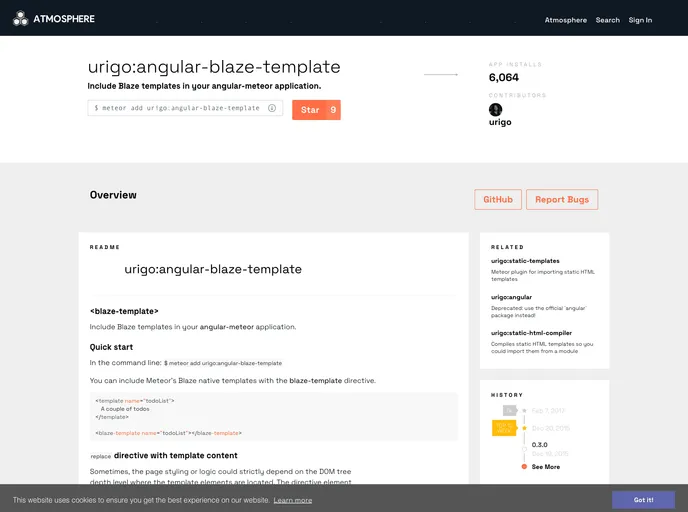Image resolution: width=688 pixels, height=512 pixels.
Task: Click the gray history badge at top
Action: point(509,411)
